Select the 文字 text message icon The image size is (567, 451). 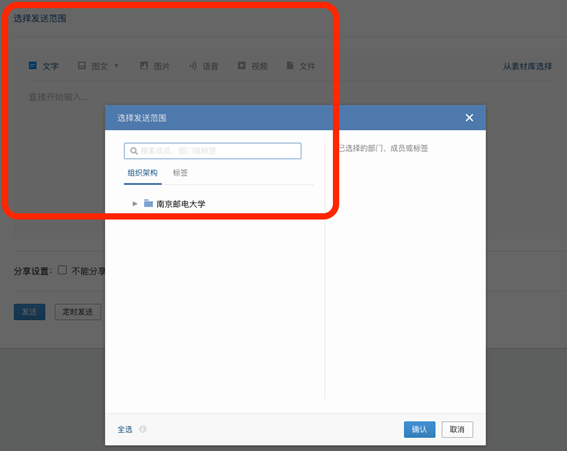point(33,65)
